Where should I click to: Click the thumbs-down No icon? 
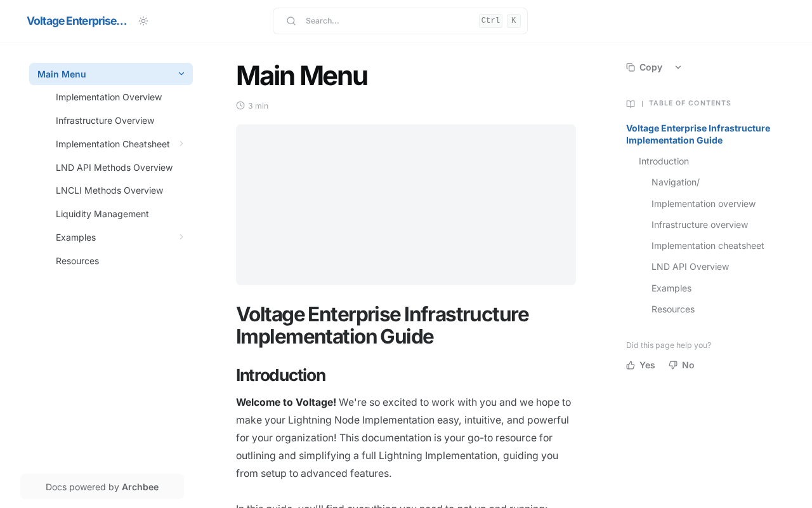(x=673, y=365)
